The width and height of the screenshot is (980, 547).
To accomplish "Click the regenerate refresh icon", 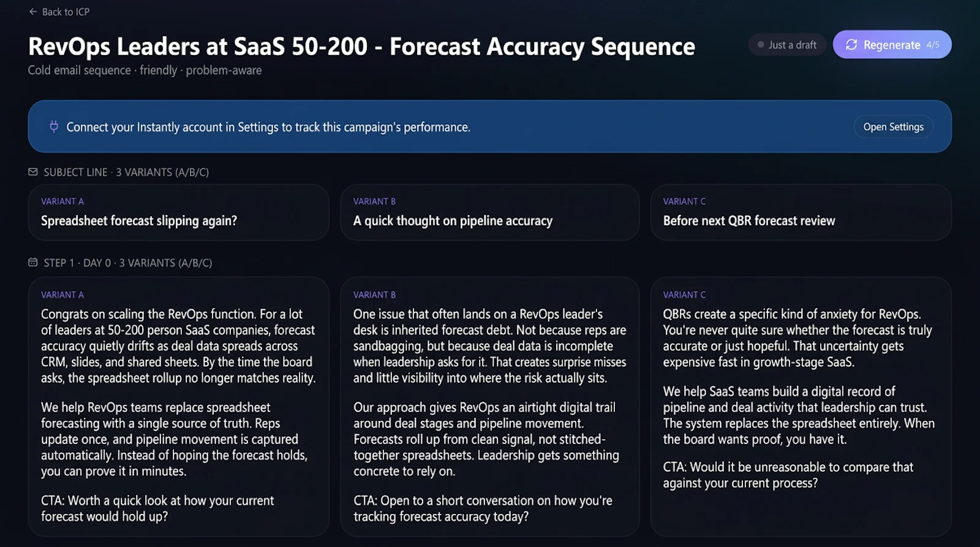I will tap(851, 45).
